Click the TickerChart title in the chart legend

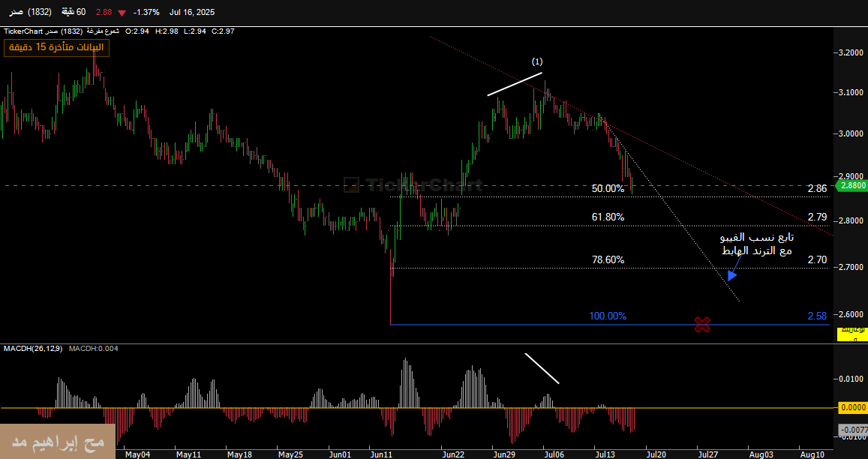[x=23, y=31]
